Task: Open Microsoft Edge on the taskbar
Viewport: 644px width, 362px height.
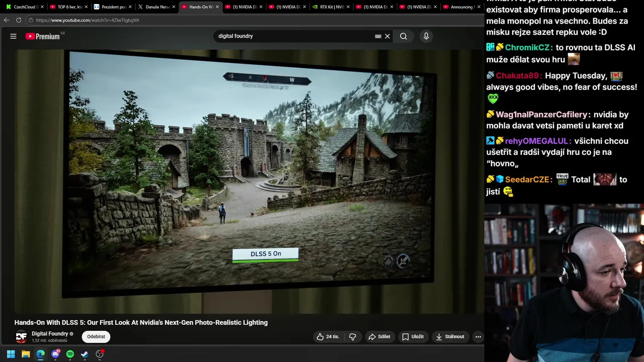Action: click(x=40, y=354)
